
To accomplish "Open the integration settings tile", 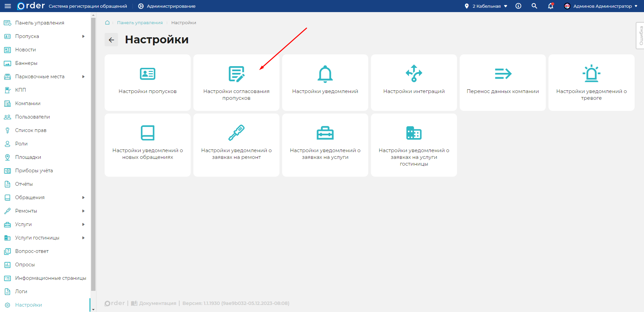I will pos(414,83).
